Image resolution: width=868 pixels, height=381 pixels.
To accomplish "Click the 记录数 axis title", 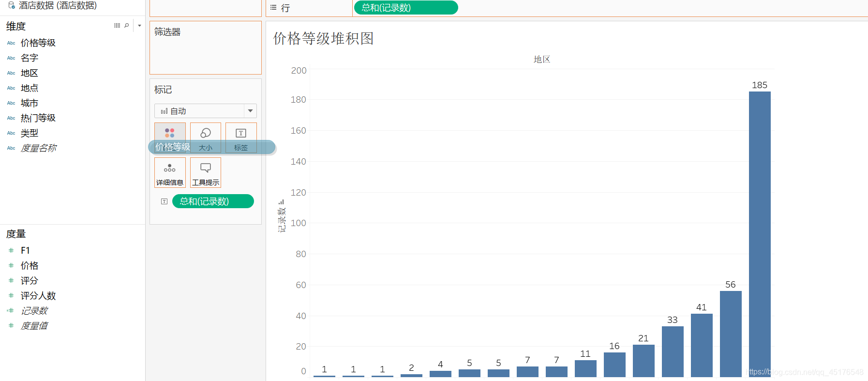I will tap(282, 220).
